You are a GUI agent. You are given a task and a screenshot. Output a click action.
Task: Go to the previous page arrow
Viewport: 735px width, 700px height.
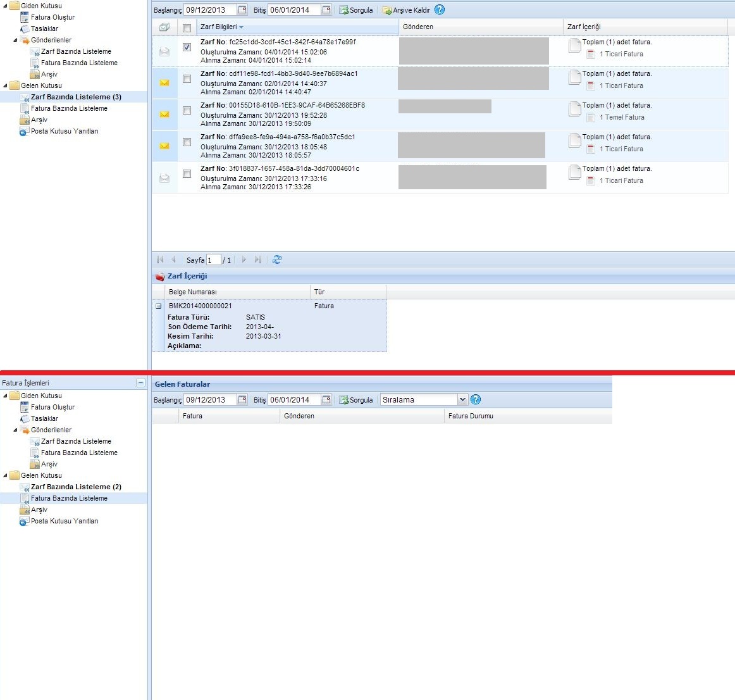click(173, 259)
